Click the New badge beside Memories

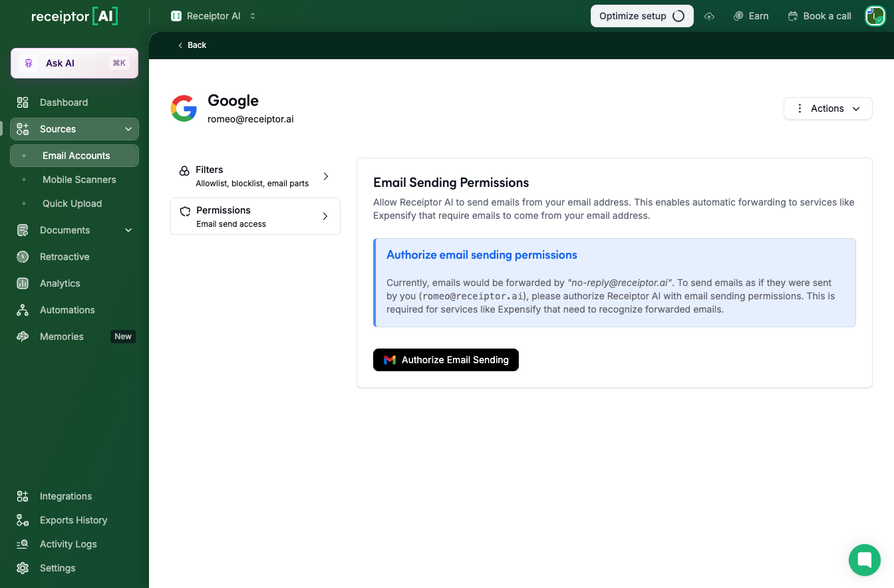[123, 337]
